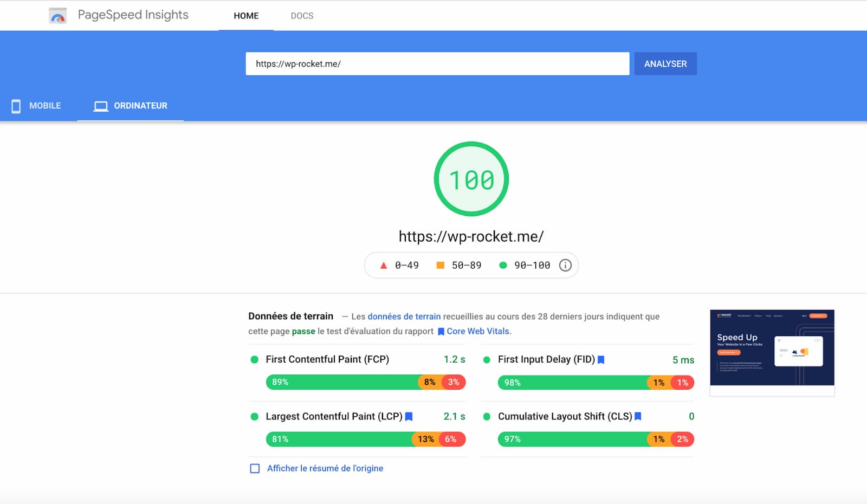Viewport: 867px width, 504px height.
Task: Open the Core Web Vitals link
Action: [478, 331]
